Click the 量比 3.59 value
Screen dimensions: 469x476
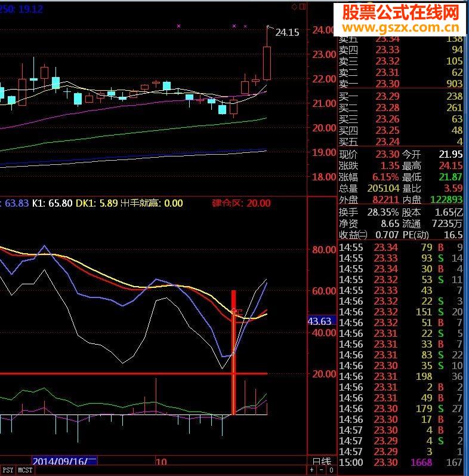[x=453, y=188]
